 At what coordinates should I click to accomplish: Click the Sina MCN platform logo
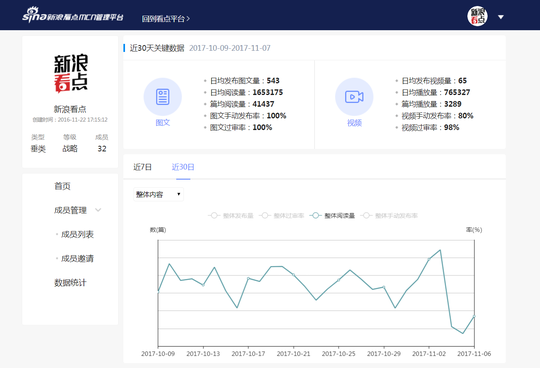(73, 15)
